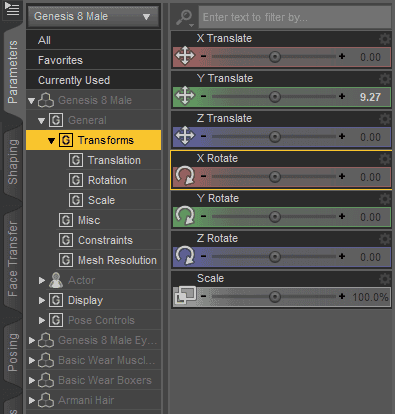Image resolution: width=395 pixels, height=414 pixels.
Task: Click the Actor figure icon
Action: coord(56,280)
